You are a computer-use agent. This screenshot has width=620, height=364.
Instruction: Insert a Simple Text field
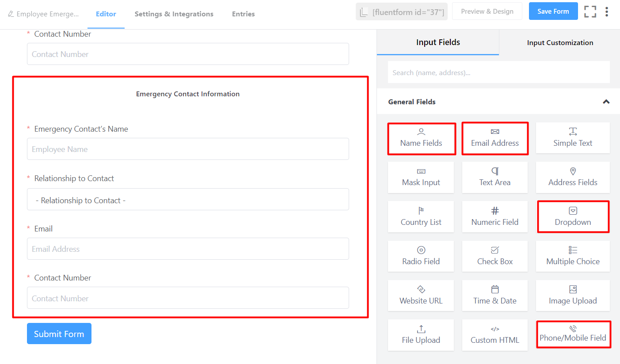coord(572,138)
